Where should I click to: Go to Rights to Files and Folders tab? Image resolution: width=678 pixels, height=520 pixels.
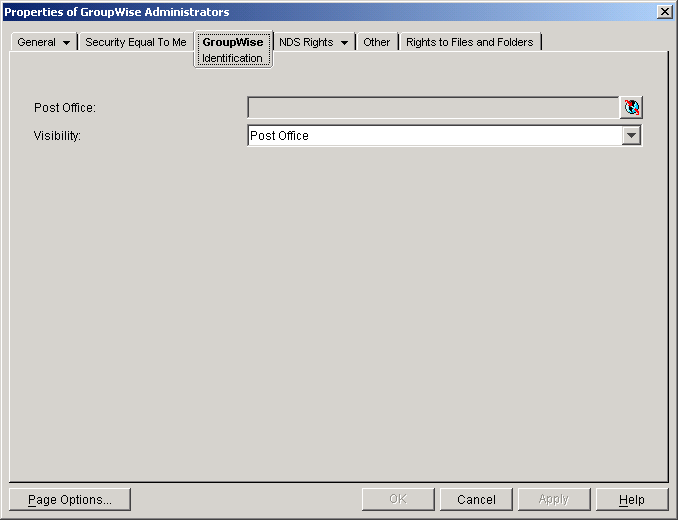470,43
